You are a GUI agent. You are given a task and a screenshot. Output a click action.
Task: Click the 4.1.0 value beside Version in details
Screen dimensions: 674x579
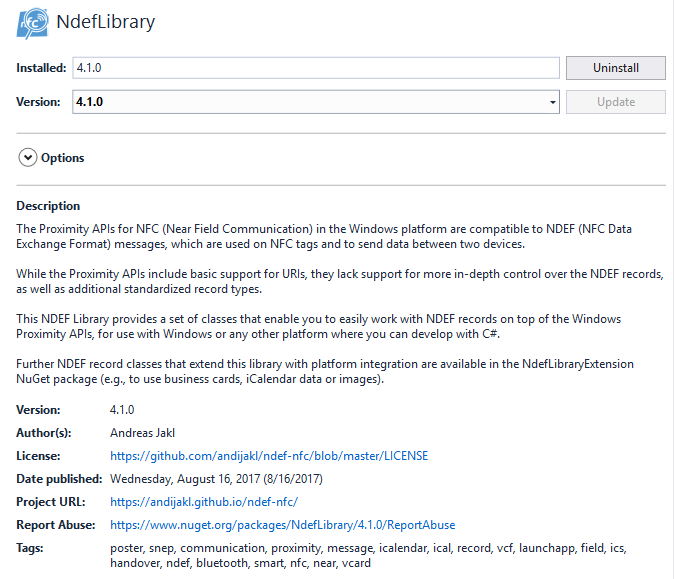122,410
